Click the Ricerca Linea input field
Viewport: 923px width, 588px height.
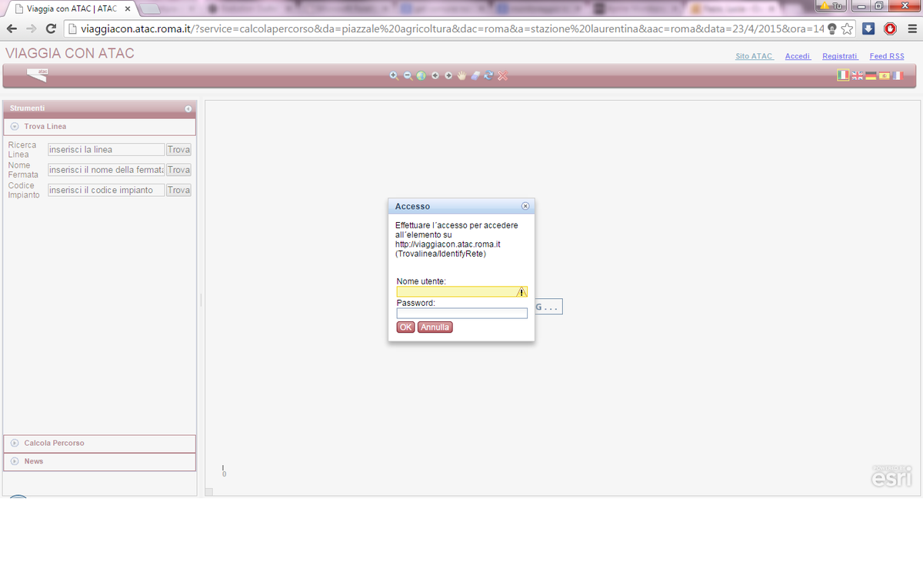106,150
